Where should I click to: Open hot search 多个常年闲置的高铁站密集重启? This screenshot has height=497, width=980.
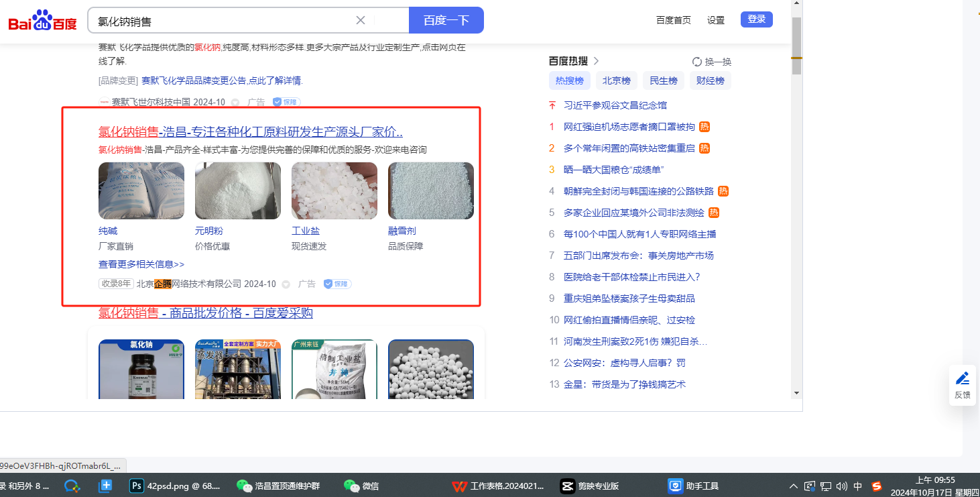[629, 148]
